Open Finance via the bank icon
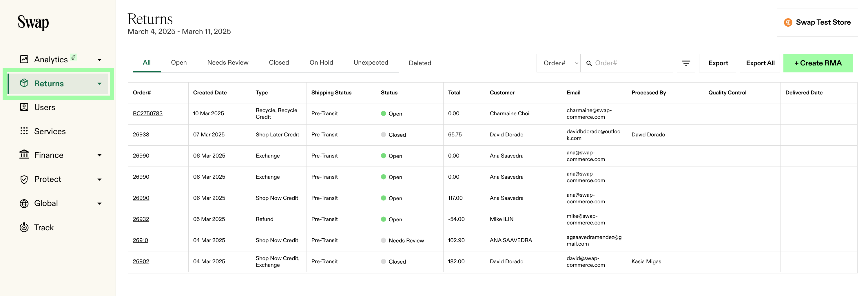 [24, 155]
